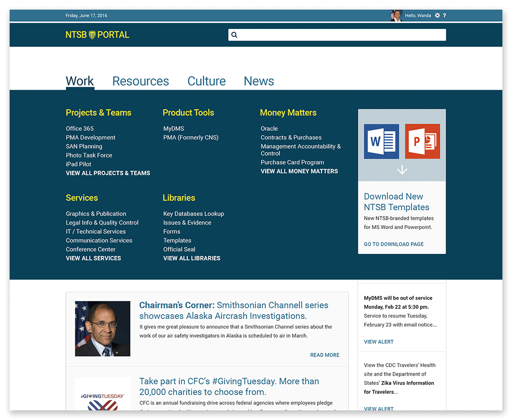Viewport: 512px width, 420px height.
Task: Click the date Friday, June 17, 2016
Action: tap(86, 15)
